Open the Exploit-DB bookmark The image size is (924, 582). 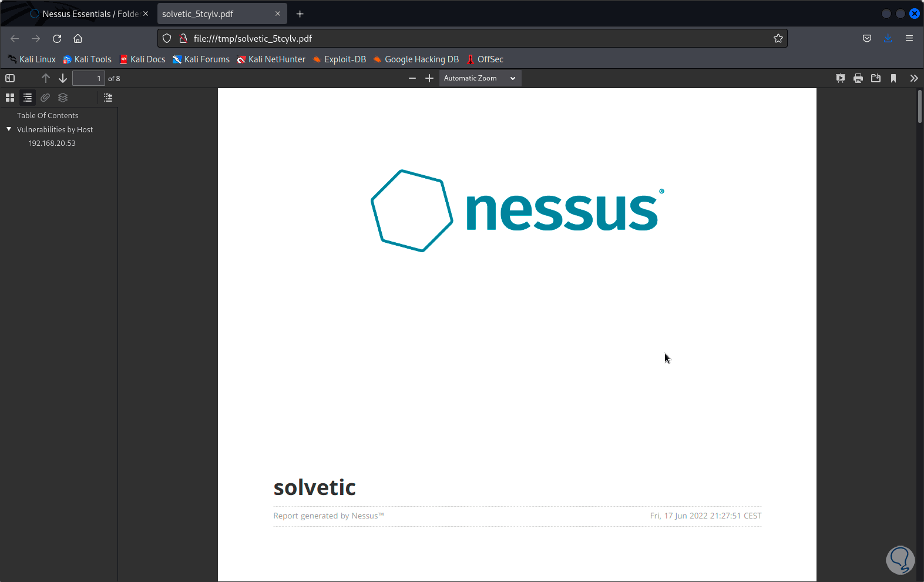pos(339,59)
